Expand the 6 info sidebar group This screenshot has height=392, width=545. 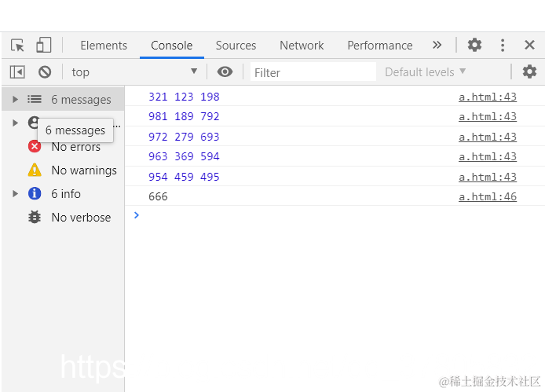point(15,194)
